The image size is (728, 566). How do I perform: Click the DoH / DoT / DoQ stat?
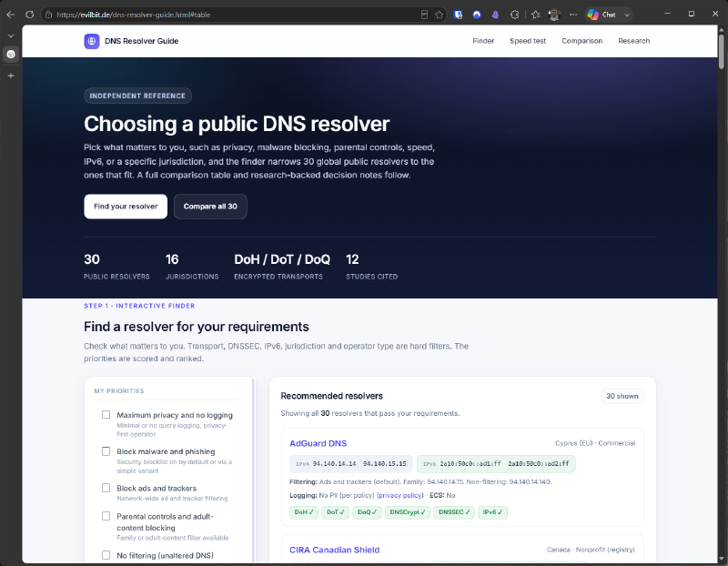tap(282, 266)
